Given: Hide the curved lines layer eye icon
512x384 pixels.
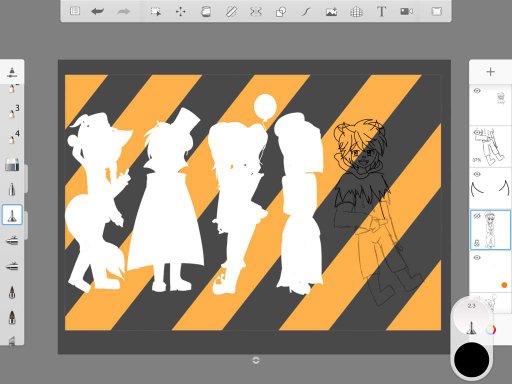Looking at the screenshot, I should coord(477,174).
